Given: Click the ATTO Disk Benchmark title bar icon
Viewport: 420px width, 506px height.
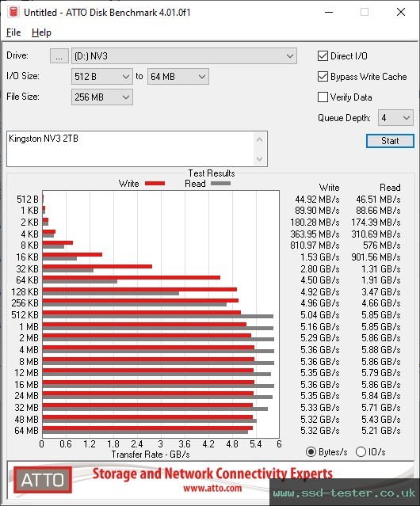Looking at the screenshot, I should tap(13, 12).
